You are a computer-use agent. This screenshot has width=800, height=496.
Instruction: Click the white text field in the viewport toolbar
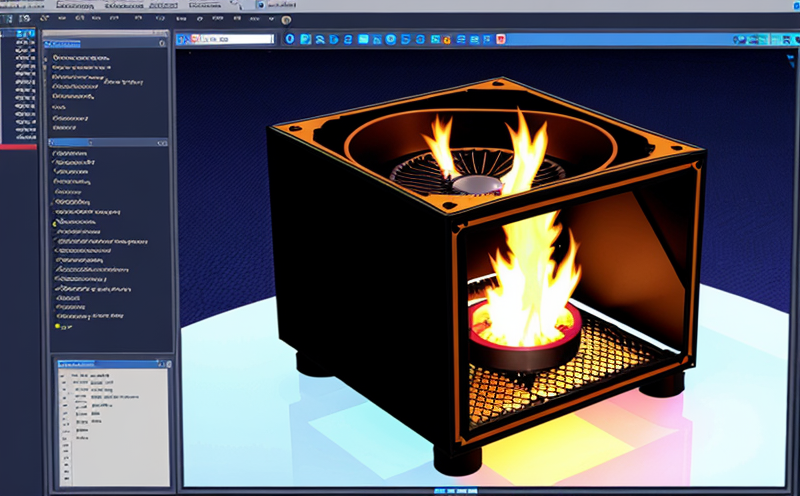point(238,39)
